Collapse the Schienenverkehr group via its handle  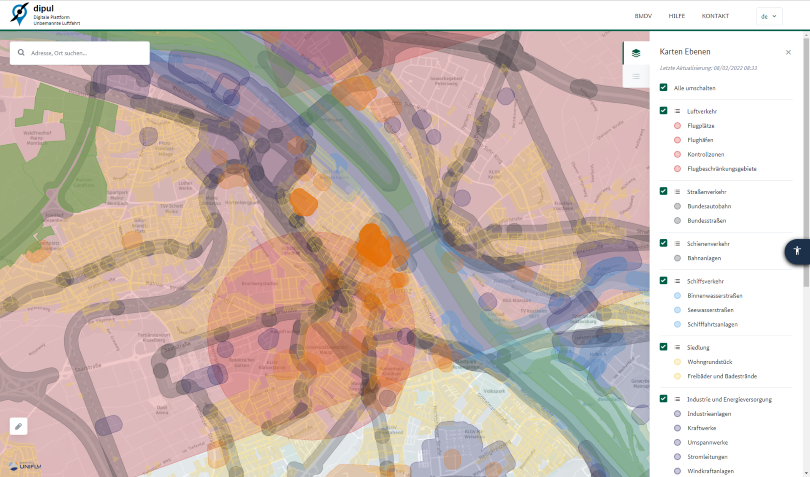[677, 244]
